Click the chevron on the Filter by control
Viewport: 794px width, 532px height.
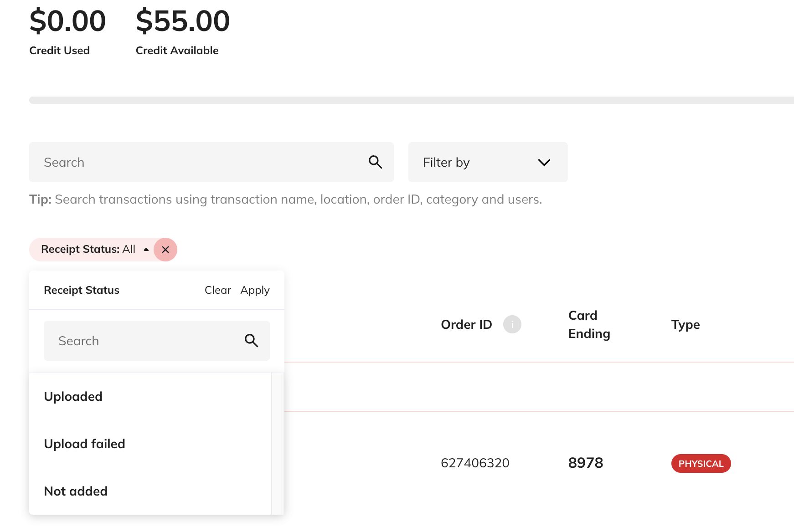(x=544, y=162)
